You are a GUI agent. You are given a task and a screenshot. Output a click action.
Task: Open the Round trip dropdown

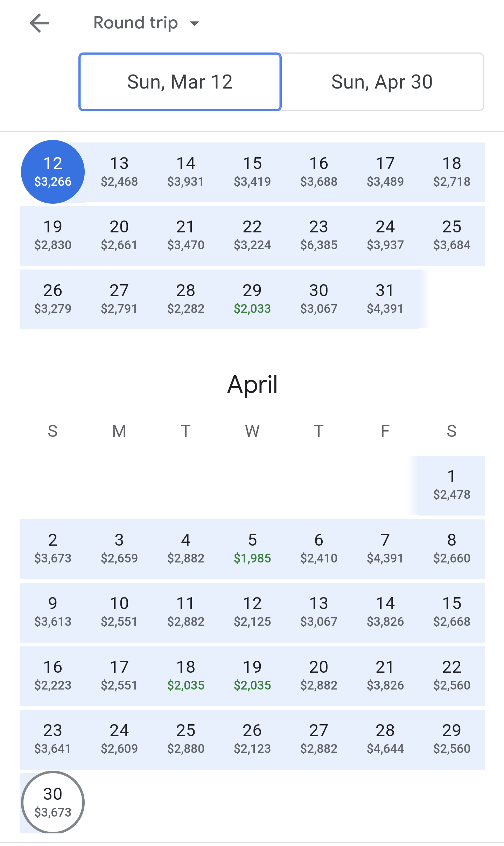coord(146,23)
